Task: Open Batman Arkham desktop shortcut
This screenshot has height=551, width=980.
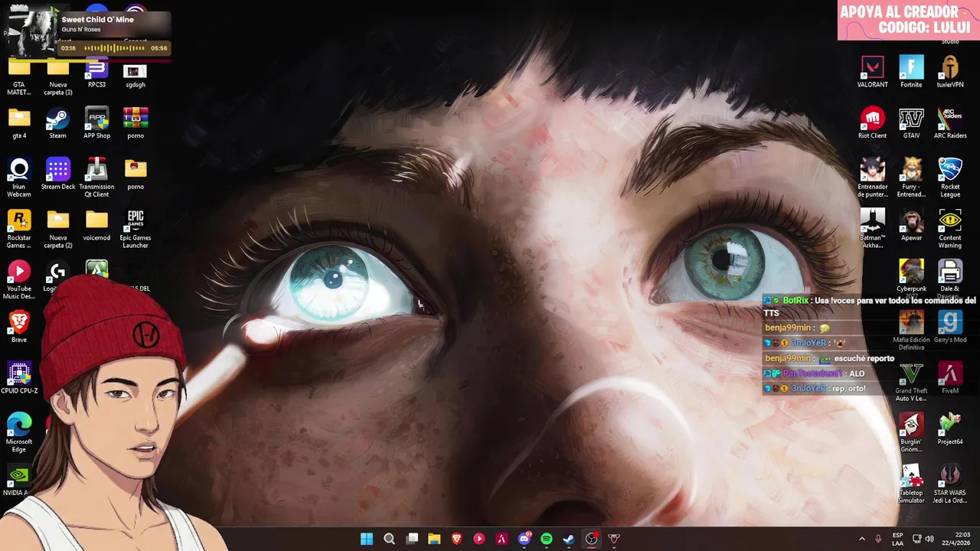Action: [872, 229]
